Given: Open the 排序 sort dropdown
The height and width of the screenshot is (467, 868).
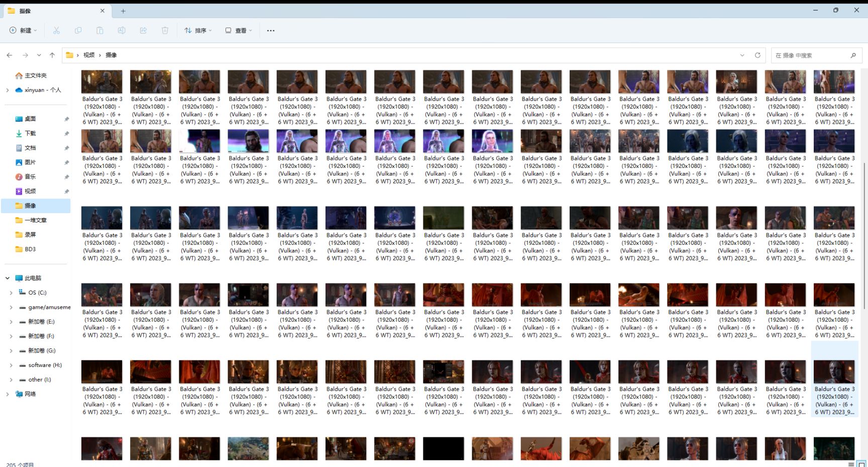Looking at the screenshot, I should [x=198, y=31].
